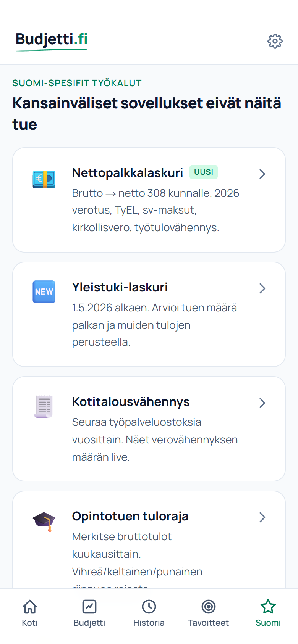Expand Kotitalousvähennys with its chevron arrow
Image resolution: width=298 pixels, height=644 pixels.
[262, 403]
